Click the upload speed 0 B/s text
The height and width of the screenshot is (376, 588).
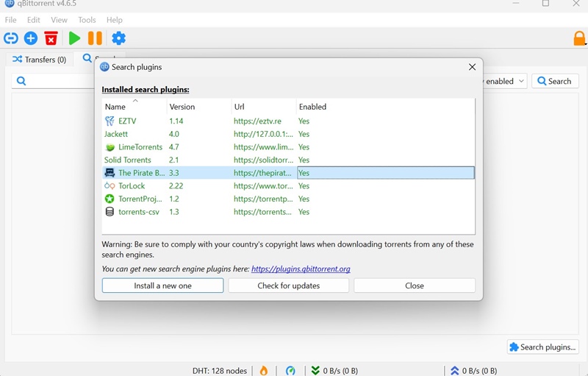tap(479, 371)
